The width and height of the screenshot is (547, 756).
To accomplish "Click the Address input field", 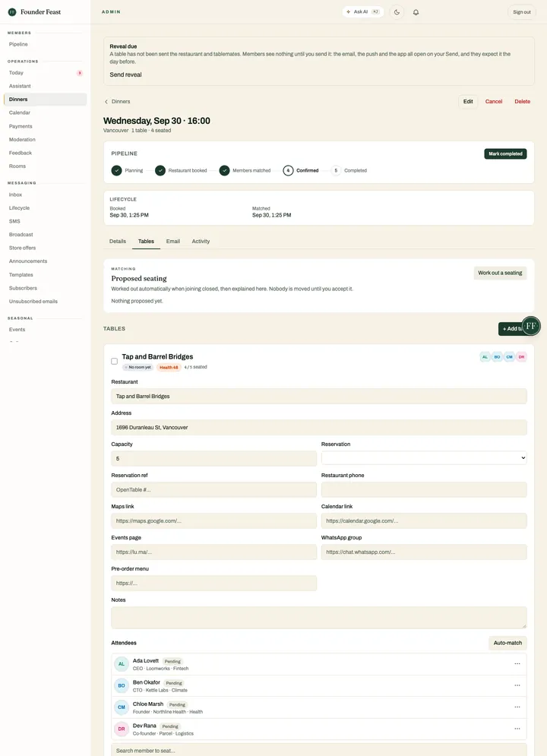I will click(x=319, y=428).
